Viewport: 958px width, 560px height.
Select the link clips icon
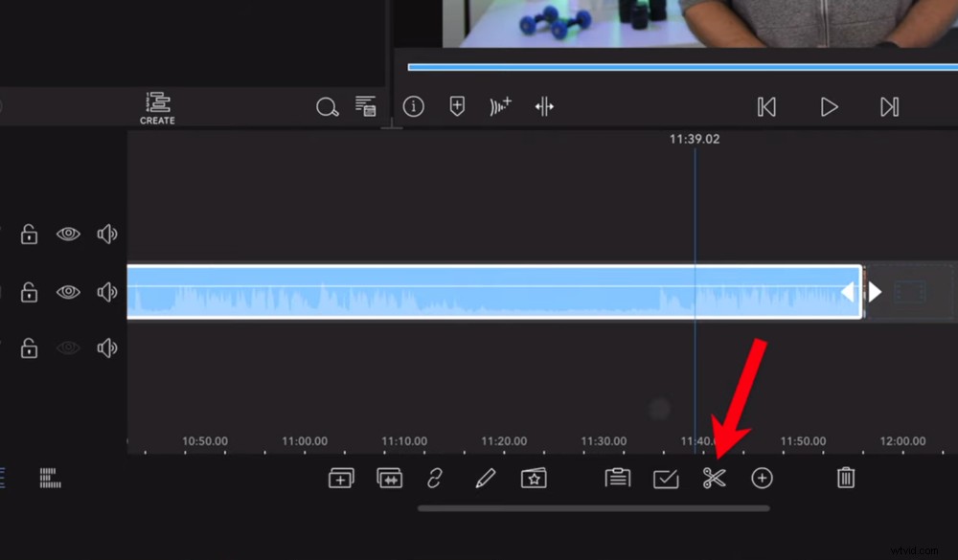(x=435, y=479)
